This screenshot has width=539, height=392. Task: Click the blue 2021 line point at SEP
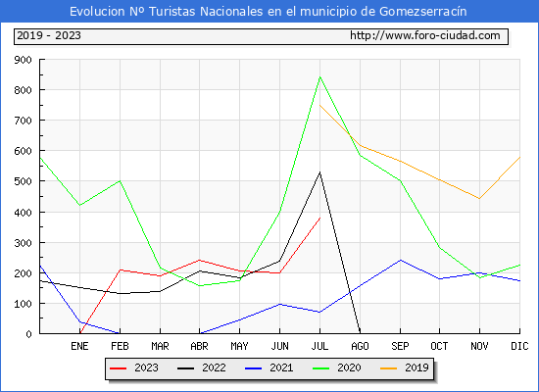400,260
